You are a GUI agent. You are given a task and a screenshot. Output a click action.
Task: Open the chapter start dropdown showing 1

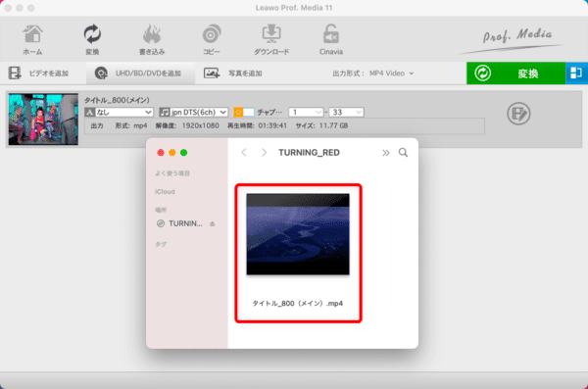[x=306, y=112]
